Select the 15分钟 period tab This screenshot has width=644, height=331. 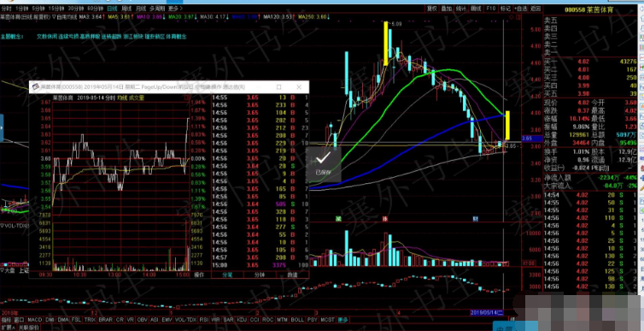click(x=56, y=9)
